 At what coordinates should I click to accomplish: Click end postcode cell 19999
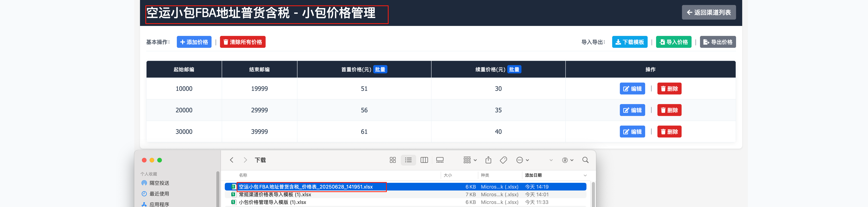click(259, 89)
